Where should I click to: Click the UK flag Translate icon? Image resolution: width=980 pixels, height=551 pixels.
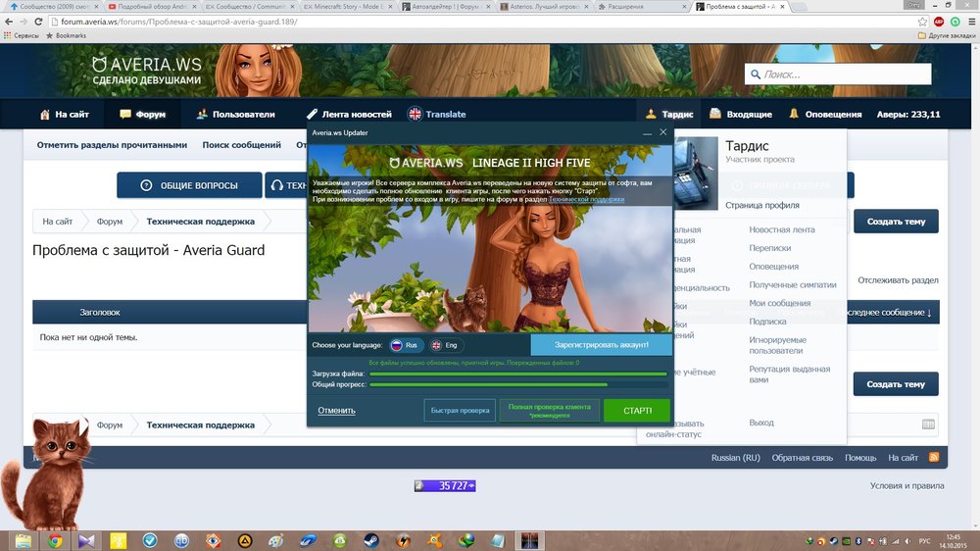coord(416,114)
